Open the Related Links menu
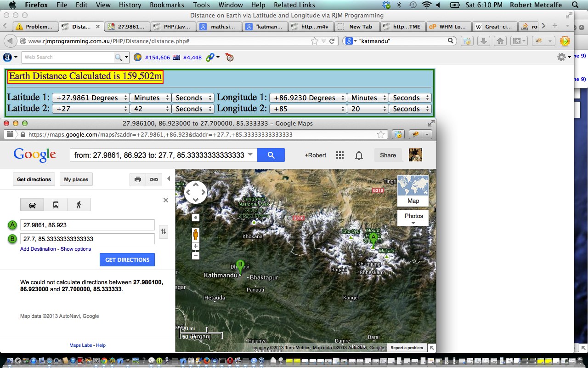This screenshot has width=588, height=368. click(294, 5)
